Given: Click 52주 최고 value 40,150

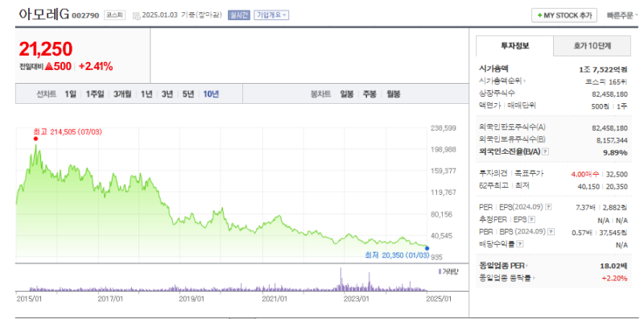Looking at the screenshot, I should click(x=588, y=186).
